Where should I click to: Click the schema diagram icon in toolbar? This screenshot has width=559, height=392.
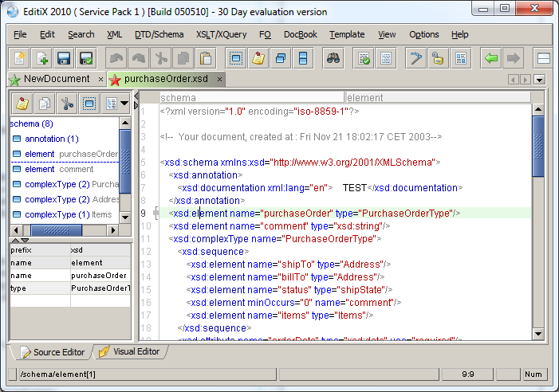(461, 58)
